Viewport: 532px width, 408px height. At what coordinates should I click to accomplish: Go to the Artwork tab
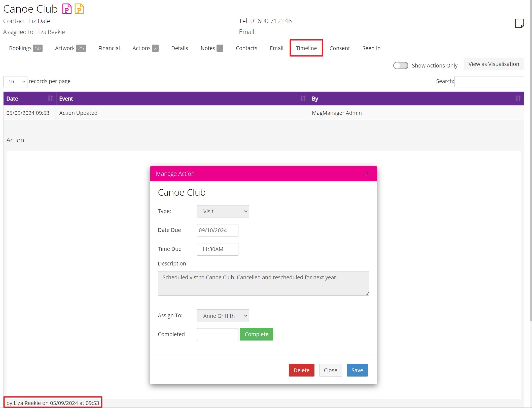tap(65, 48)
